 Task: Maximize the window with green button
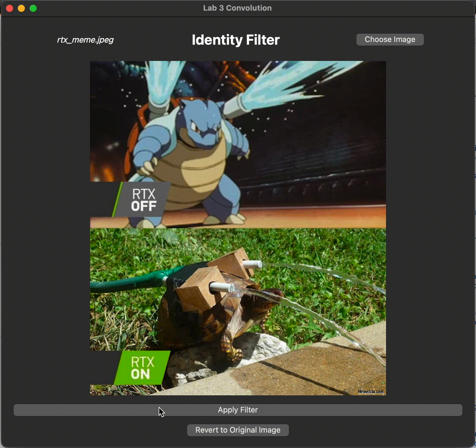click(33, 8)
